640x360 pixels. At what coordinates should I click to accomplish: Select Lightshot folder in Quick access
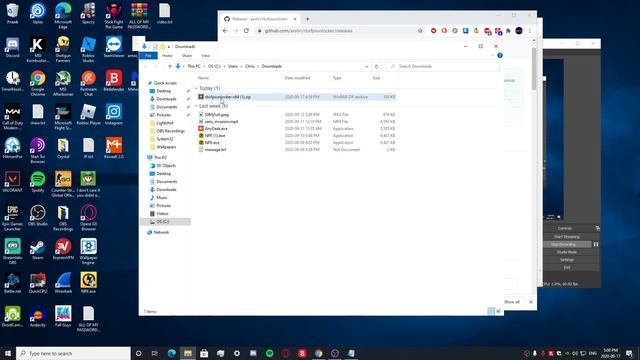(x=164, y=123)
